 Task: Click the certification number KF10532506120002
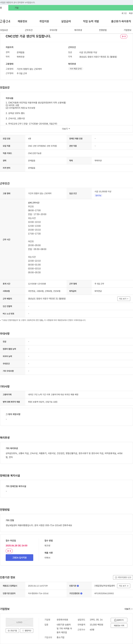pyautogui.click(x=104, y=593)
